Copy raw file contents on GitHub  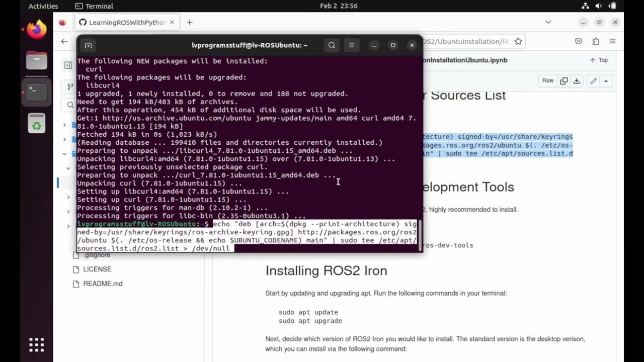[x=564, y=81]
